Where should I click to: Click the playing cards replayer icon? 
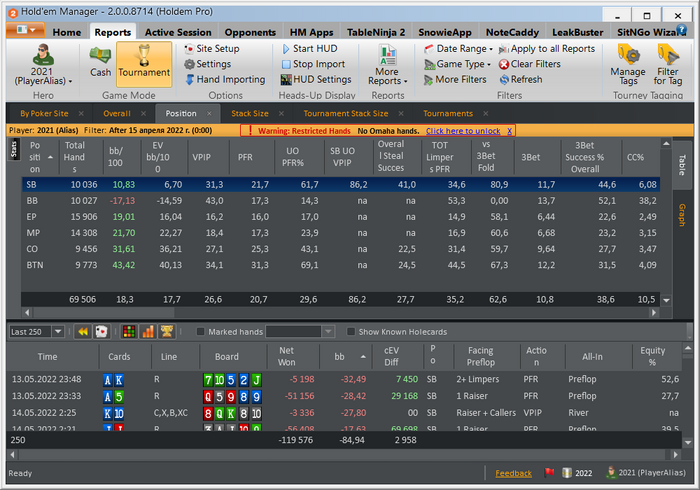click(101, 332)
